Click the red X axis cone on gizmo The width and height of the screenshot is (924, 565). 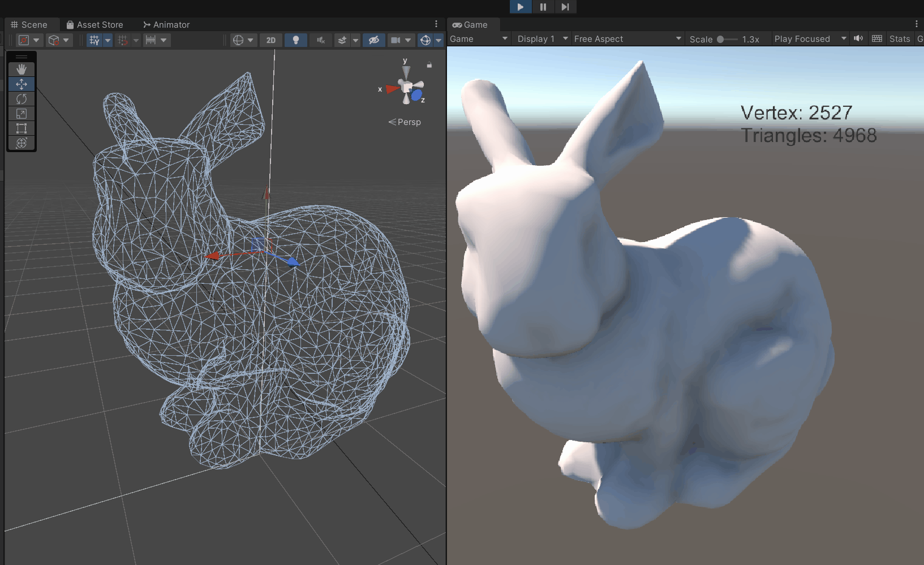point(392,89)
